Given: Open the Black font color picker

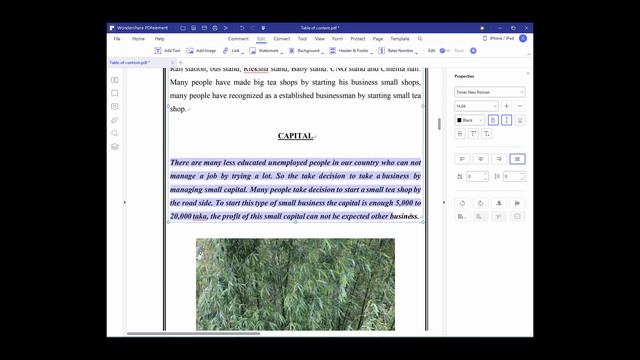Looking at the screenshot, I should pos(469,120).
